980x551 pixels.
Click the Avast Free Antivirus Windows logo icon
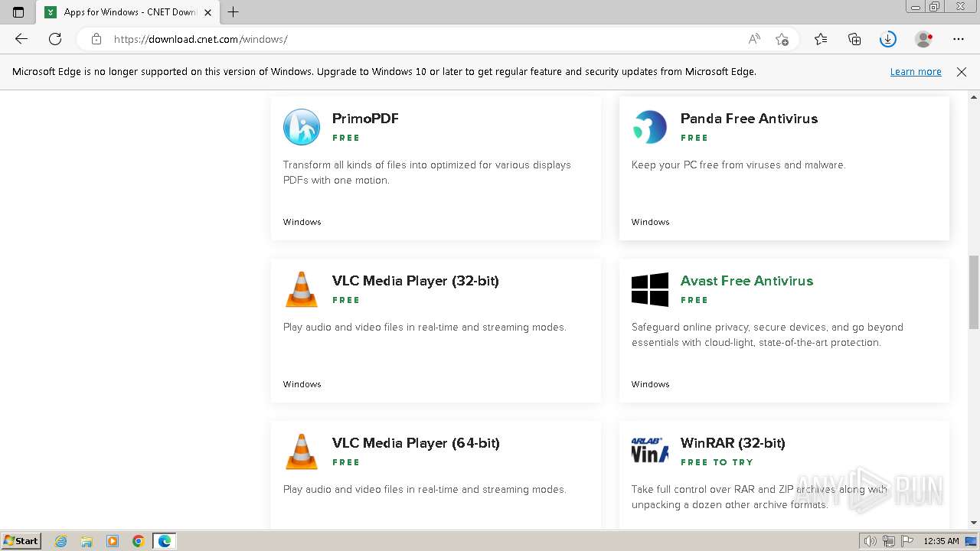[x=650, y=289]
